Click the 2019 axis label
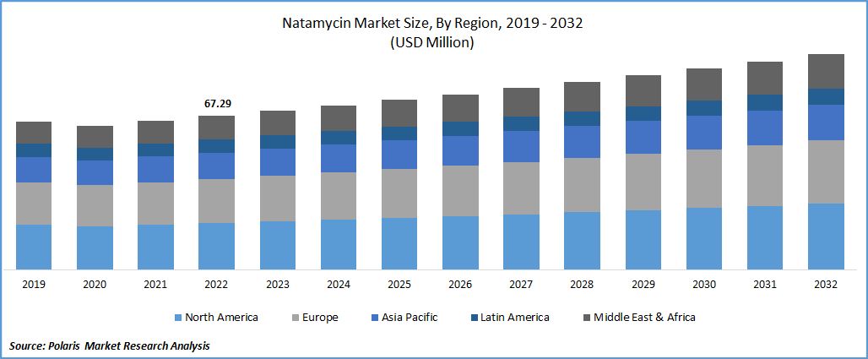The height and width of the screenshot is (359, 868). coord(34,284)
